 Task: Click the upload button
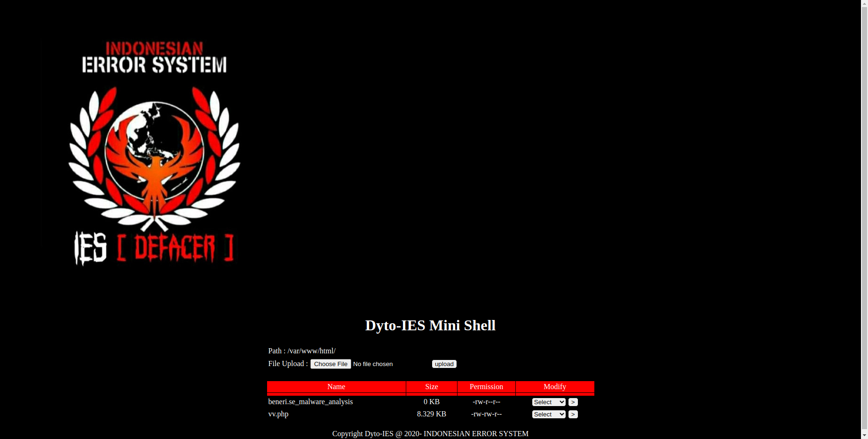(x=444, y=364)
